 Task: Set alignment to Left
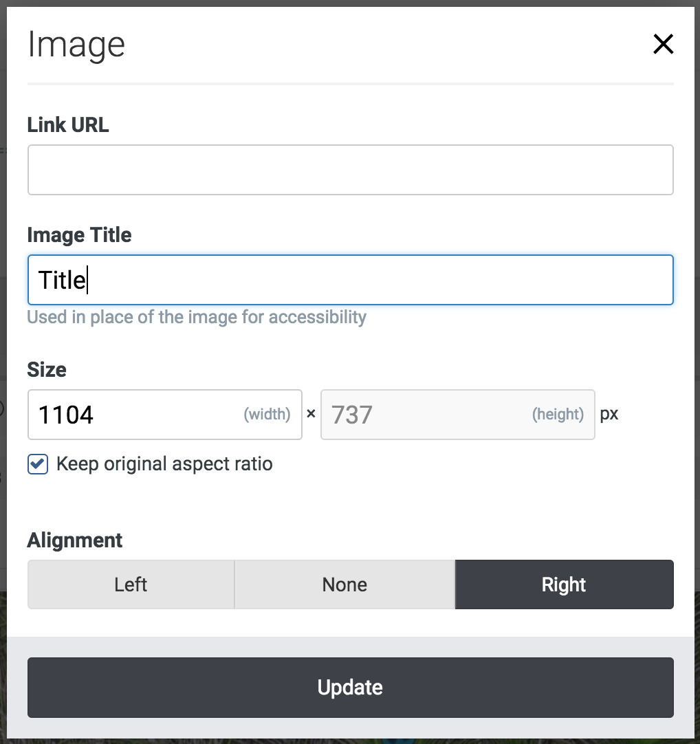click(131, 584)
